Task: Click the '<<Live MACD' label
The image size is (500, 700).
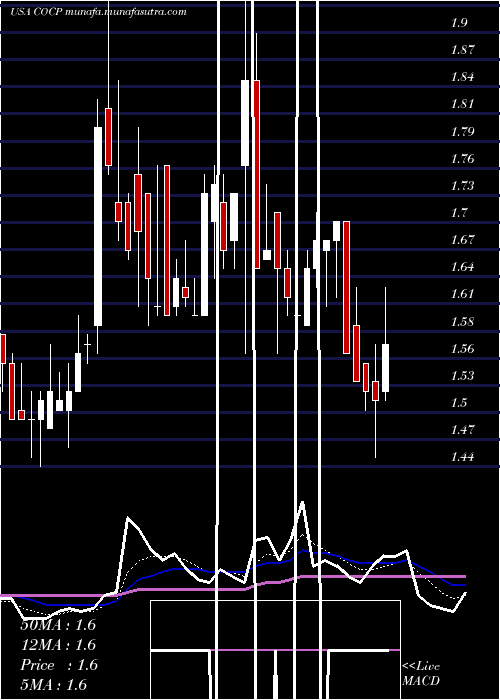Action: [421, 674]
